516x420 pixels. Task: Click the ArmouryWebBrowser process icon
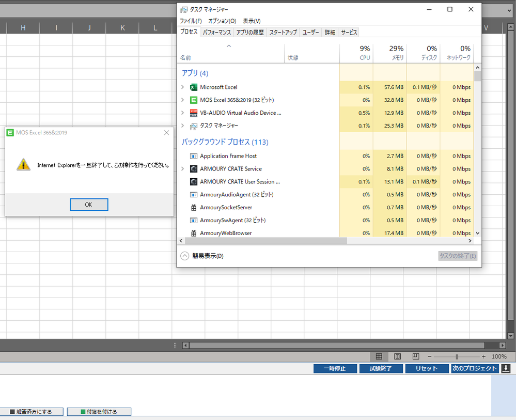(194, 233)
